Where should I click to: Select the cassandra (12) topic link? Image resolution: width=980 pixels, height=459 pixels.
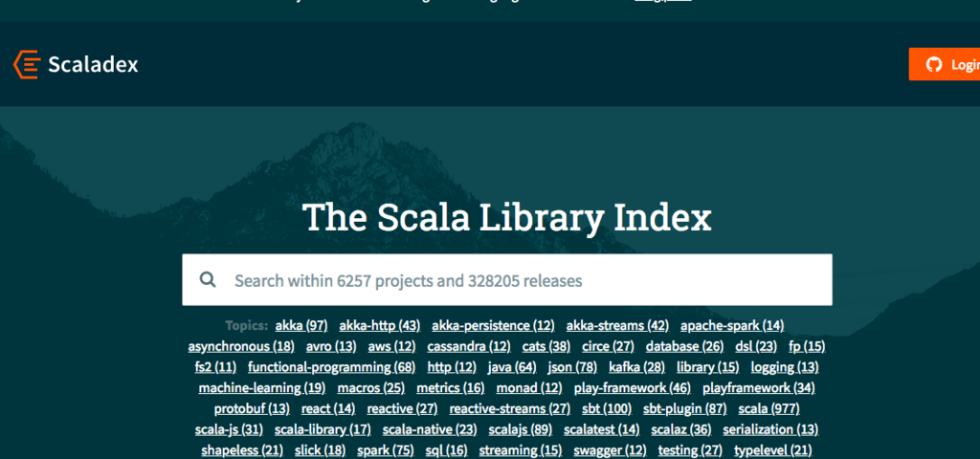point(469,346)
